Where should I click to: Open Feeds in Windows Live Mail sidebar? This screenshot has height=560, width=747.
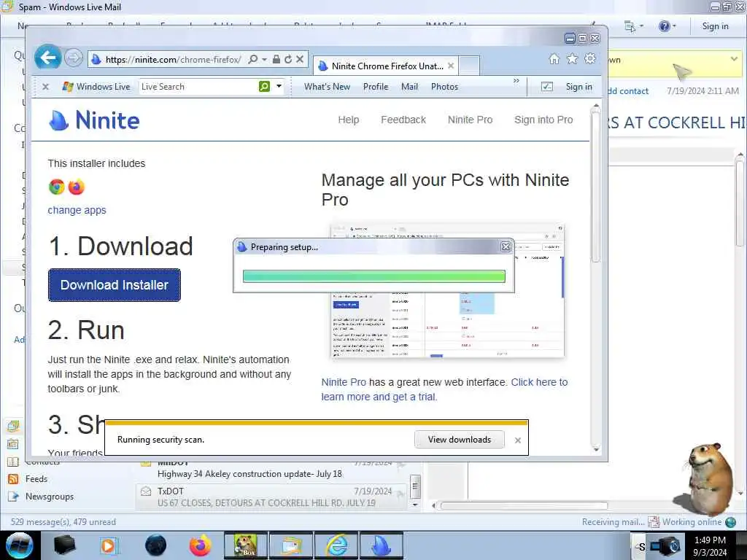tap(36, 479)
